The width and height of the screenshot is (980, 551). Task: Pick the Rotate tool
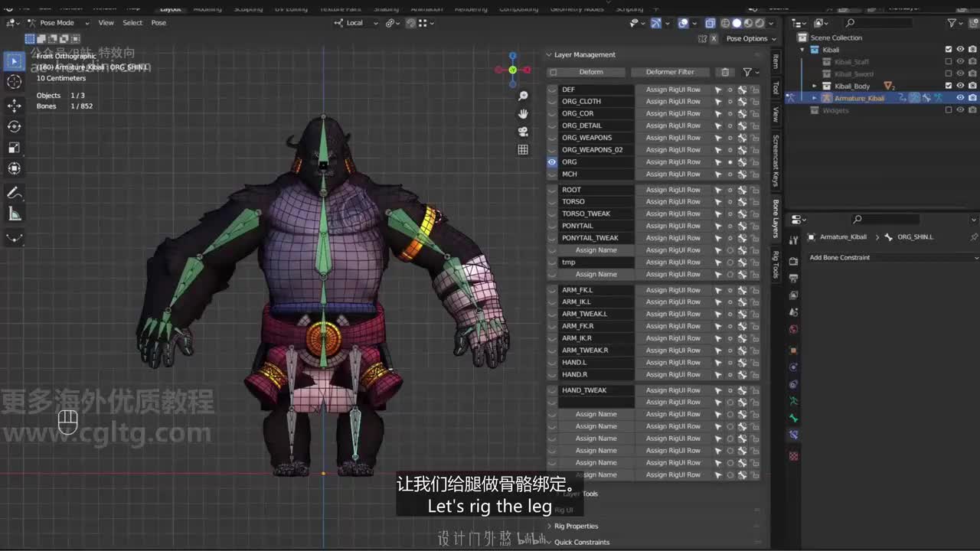(15, 126)
